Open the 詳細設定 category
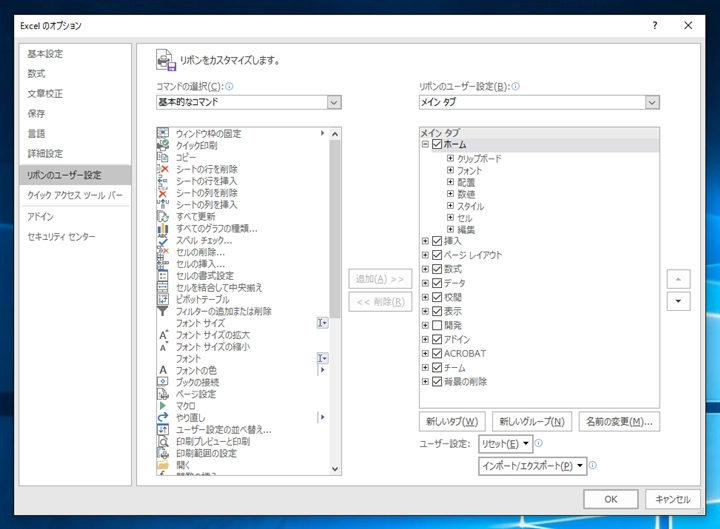The height and width of the screenshot is (529, 720). [x=45, y=153]
